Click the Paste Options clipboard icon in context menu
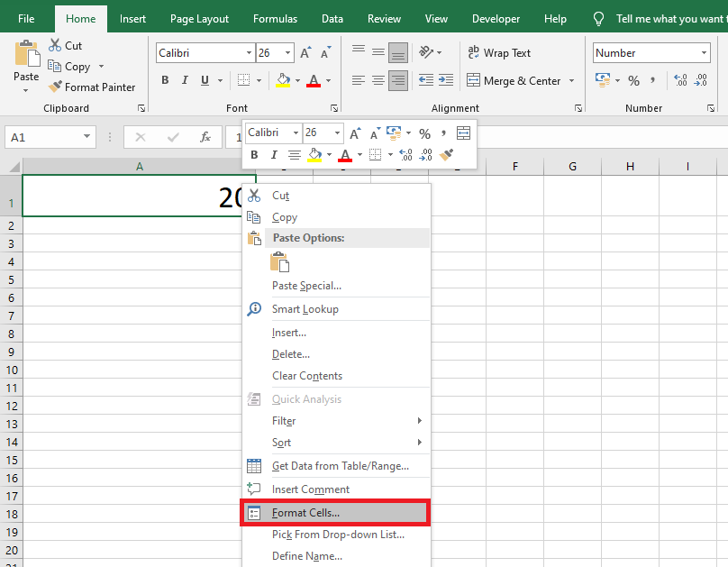Viewport: 728px width, 567px height. pos(279,262)
